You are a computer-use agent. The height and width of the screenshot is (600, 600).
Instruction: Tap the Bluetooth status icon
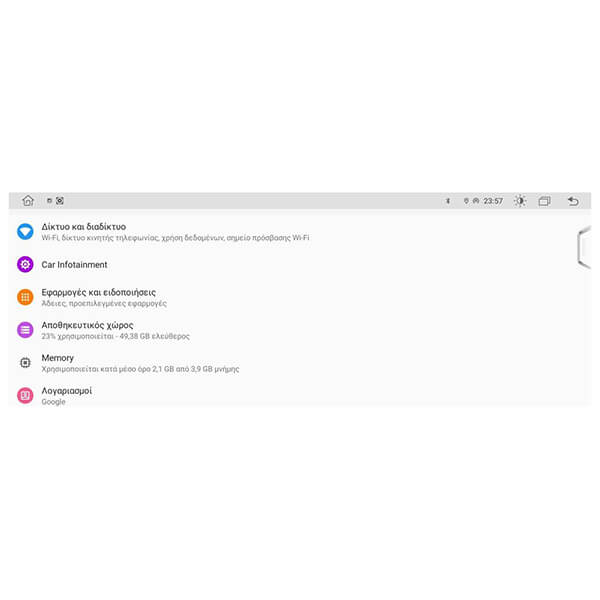coord(448,201)
